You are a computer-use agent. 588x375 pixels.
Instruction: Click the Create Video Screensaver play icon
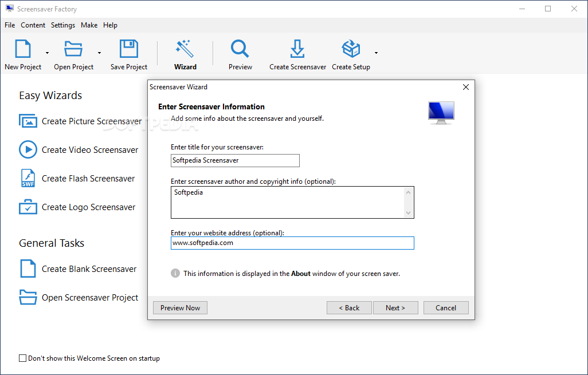coord(28,149)
